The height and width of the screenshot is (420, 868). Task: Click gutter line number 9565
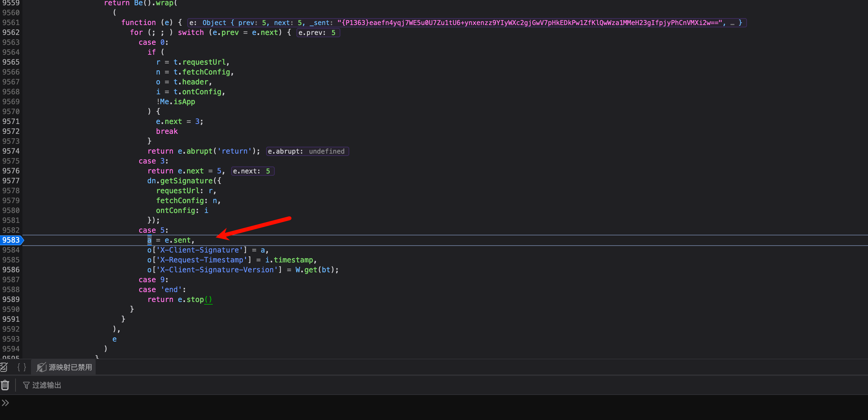click(11, 62)
